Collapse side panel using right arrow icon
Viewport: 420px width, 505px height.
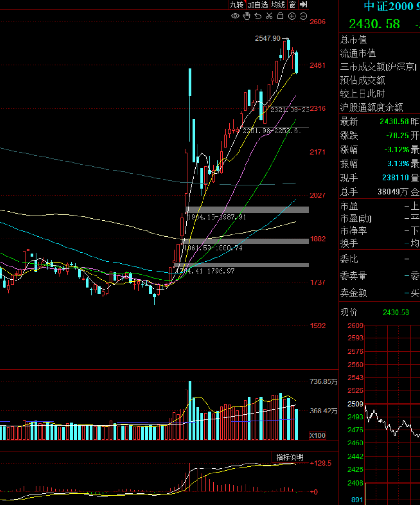point(304,5)
